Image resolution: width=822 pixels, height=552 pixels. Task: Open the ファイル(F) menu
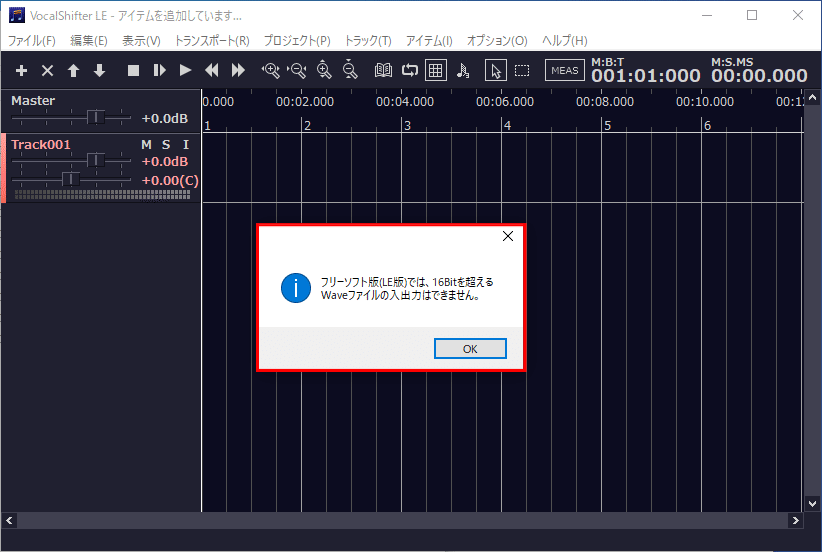(31, 40)
